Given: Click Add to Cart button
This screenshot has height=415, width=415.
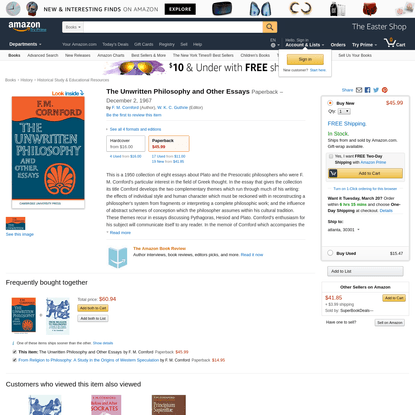Looking at the screenshot, I should [x=365, y=173].
